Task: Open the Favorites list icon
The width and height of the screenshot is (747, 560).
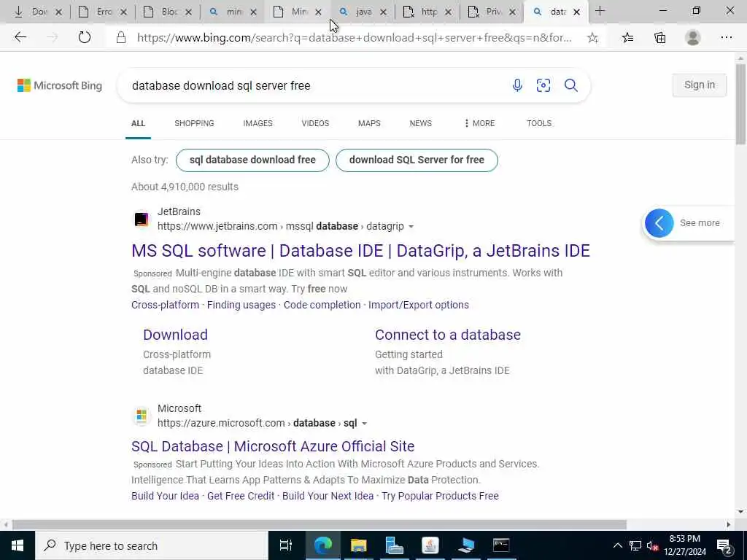Action: [x=628, y=38]
